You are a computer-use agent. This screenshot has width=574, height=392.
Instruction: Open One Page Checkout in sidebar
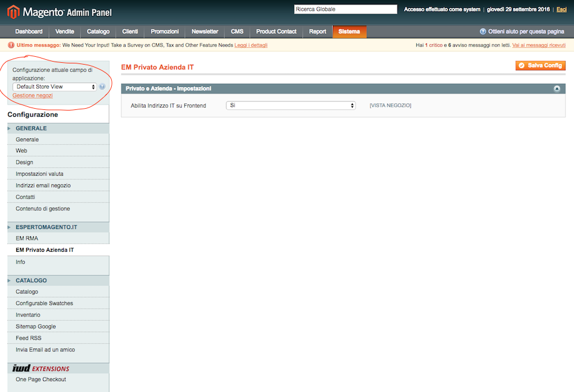tap(58, 379)
